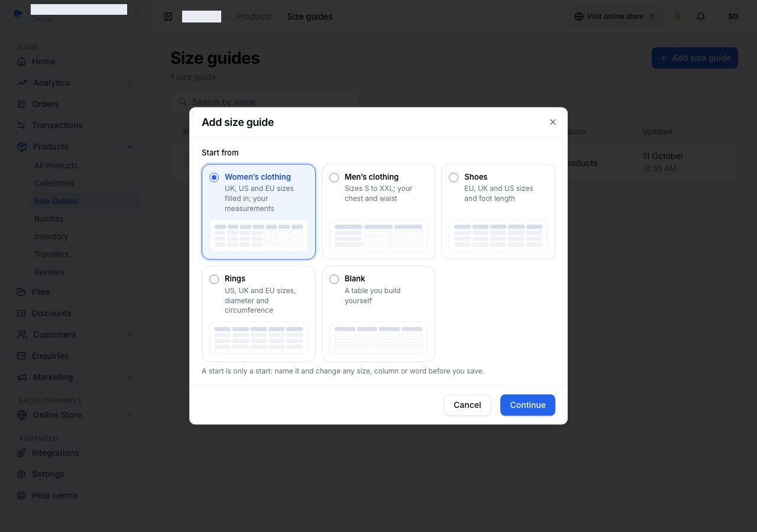This screenshot has width=757, height=532.
Task: Pick the Shoes radio option
Action: [454, 177]
